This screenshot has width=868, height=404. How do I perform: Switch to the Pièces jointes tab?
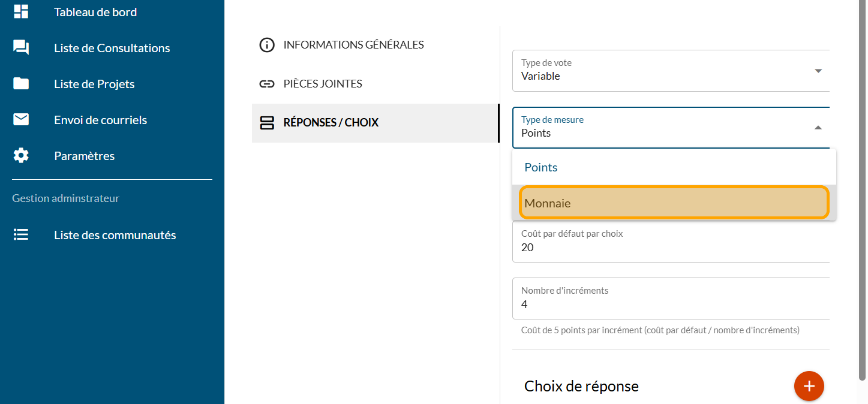[323, 84]
